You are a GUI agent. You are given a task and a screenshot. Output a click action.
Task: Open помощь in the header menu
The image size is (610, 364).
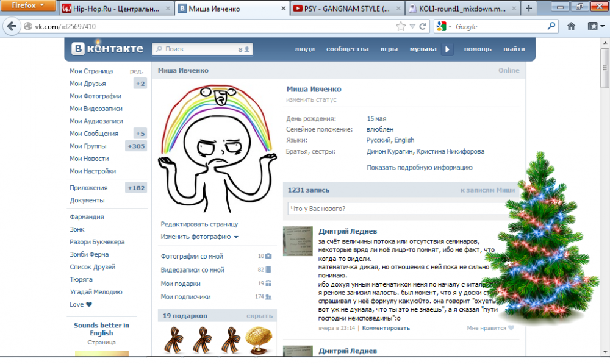(x=478, y=49)
